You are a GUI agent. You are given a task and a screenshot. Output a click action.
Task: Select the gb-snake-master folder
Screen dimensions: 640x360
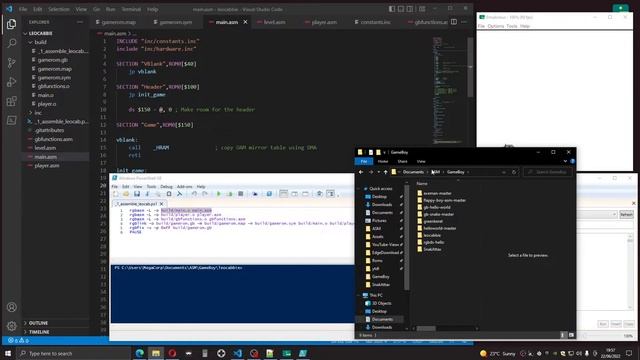tap(438, 214)
